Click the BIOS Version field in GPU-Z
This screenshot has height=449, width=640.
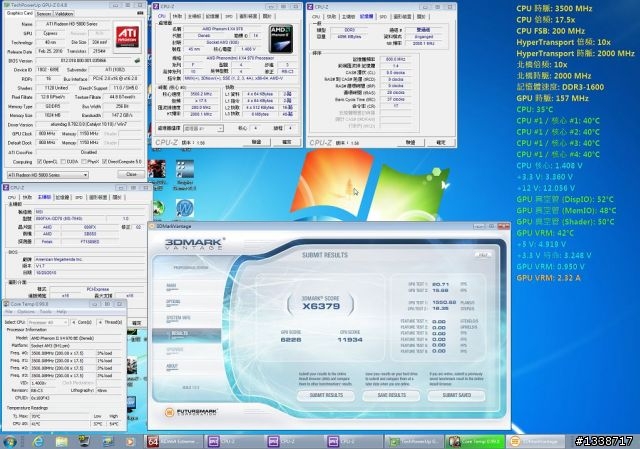(84, 60)
